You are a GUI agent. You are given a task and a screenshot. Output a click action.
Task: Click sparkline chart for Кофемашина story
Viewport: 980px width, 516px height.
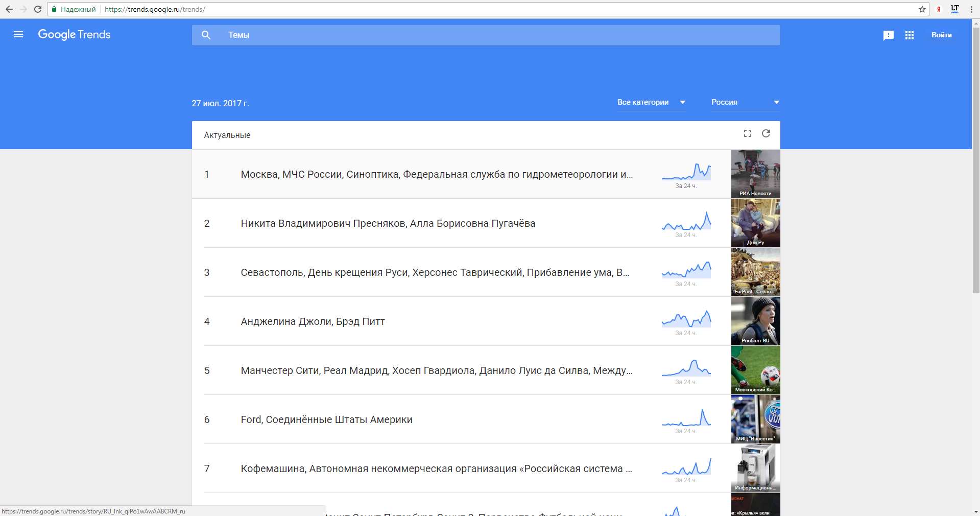(686, 466)
